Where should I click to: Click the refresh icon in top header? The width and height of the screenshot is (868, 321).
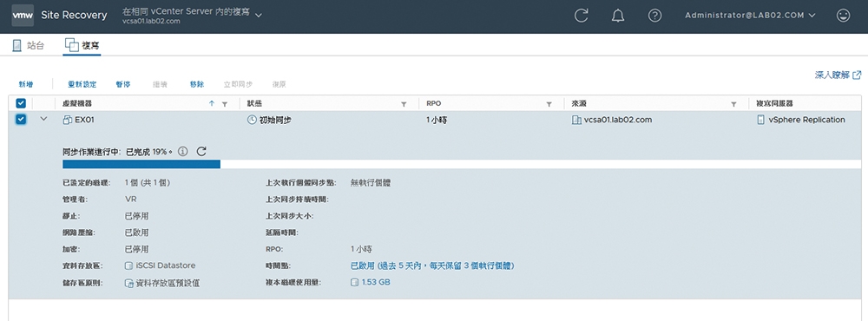click(581, 16)
